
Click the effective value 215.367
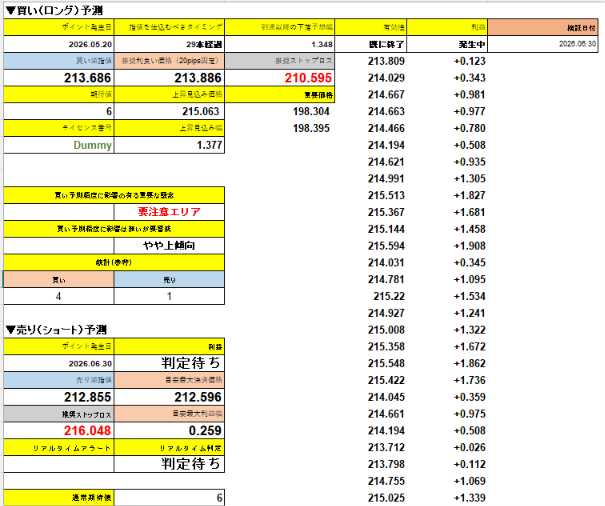tap(386, 212)
